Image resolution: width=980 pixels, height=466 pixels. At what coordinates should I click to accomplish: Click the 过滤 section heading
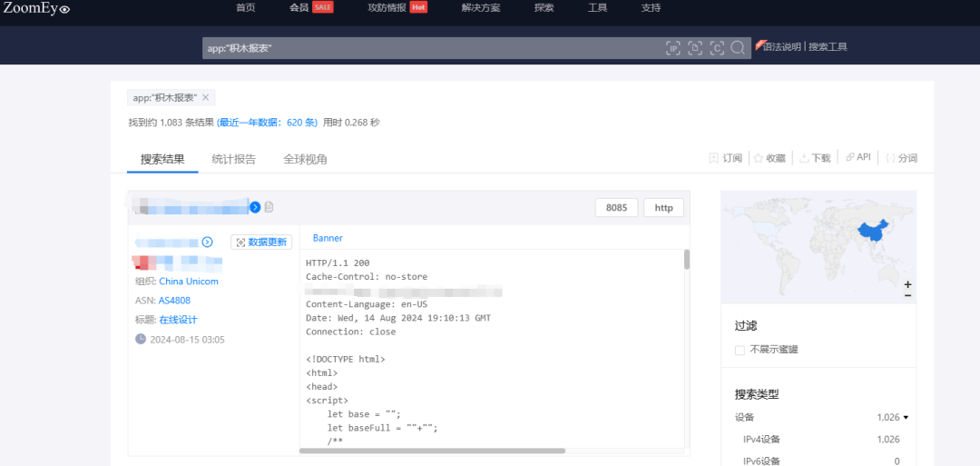tap(746, 326)
